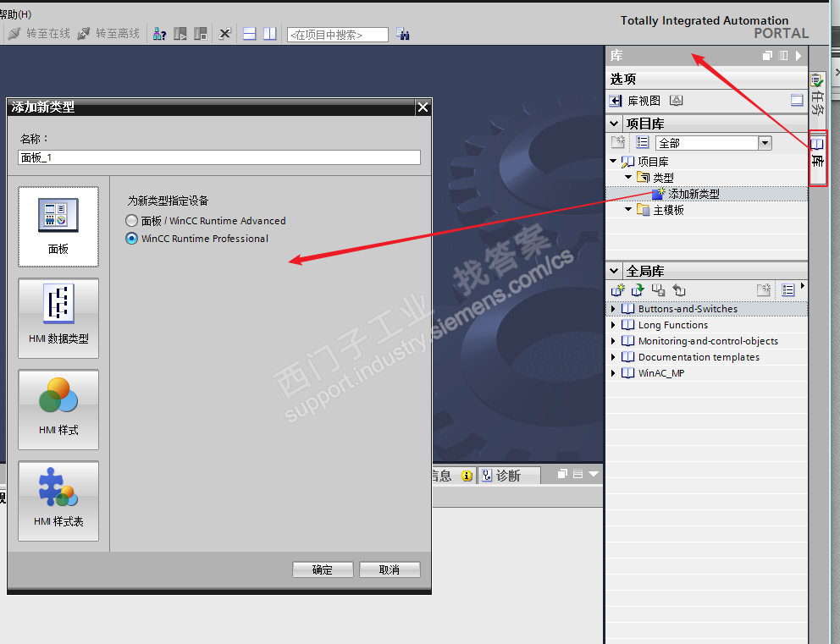Click 转至在线 go online toolbar button
The height and width of the screenshot is (644, 840).
39,34
